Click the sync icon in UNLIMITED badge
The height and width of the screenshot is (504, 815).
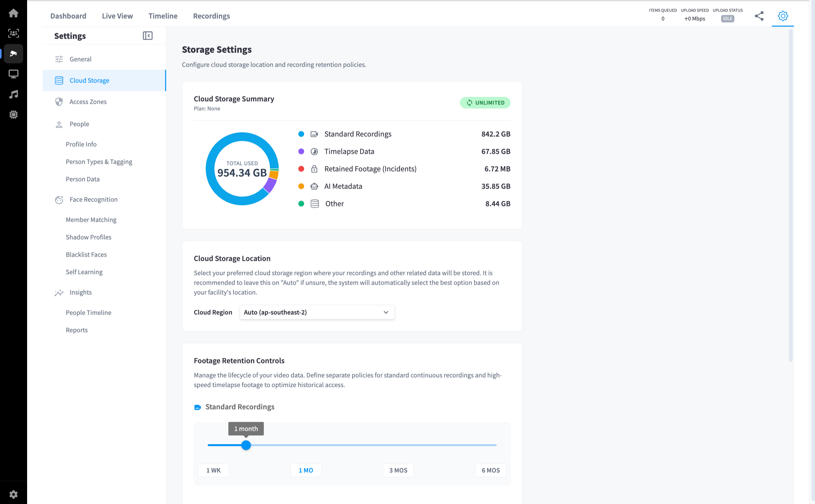point(469,103)
